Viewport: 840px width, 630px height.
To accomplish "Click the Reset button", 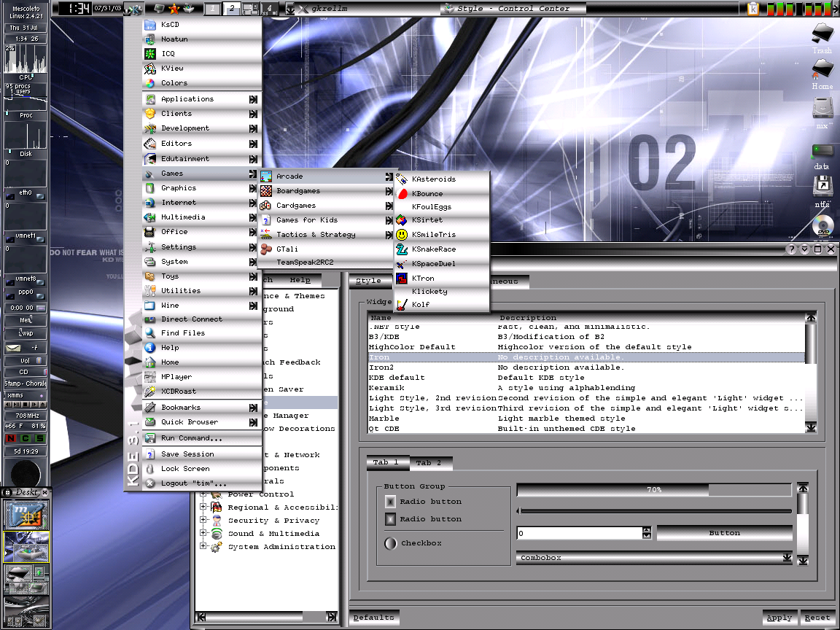I will point(817,618).
